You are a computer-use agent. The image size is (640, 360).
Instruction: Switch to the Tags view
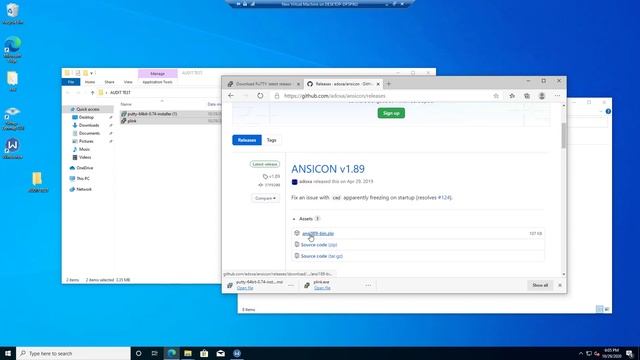coord(271,140)
